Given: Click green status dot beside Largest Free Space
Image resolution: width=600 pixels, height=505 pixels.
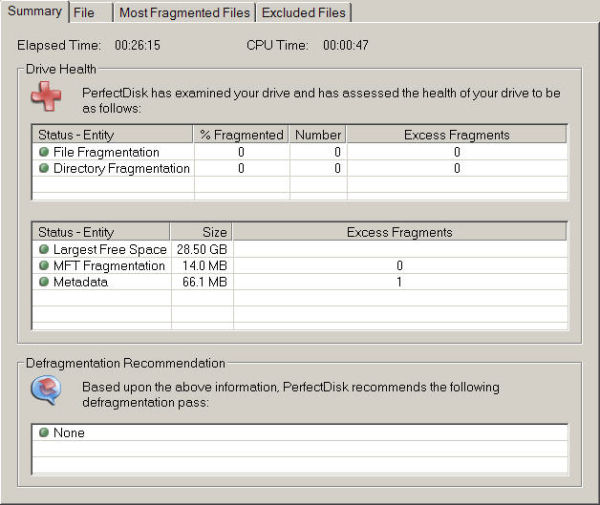Looking at the screenshot, I should [44, 249].
